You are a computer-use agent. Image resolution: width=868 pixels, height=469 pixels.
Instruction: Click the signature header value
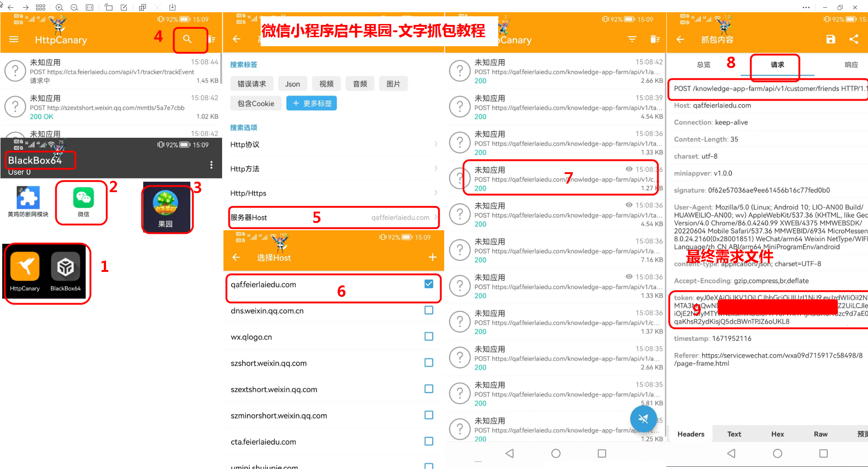coord(769,190)
